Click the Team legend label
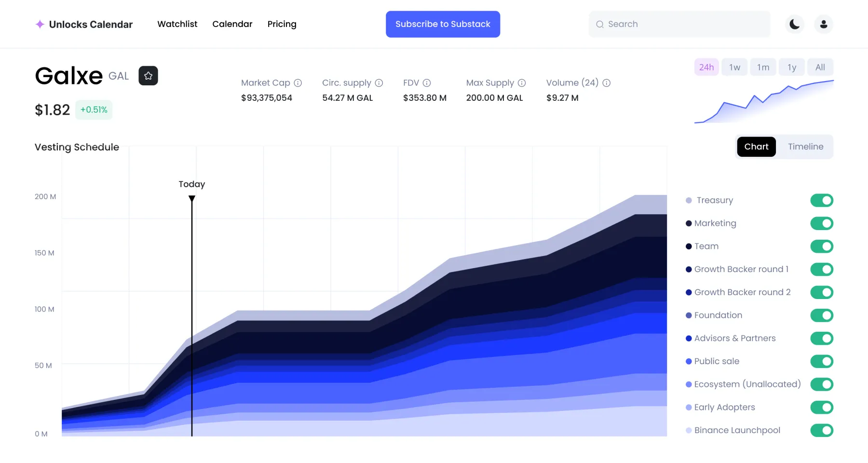 click(x=706, y=246)
